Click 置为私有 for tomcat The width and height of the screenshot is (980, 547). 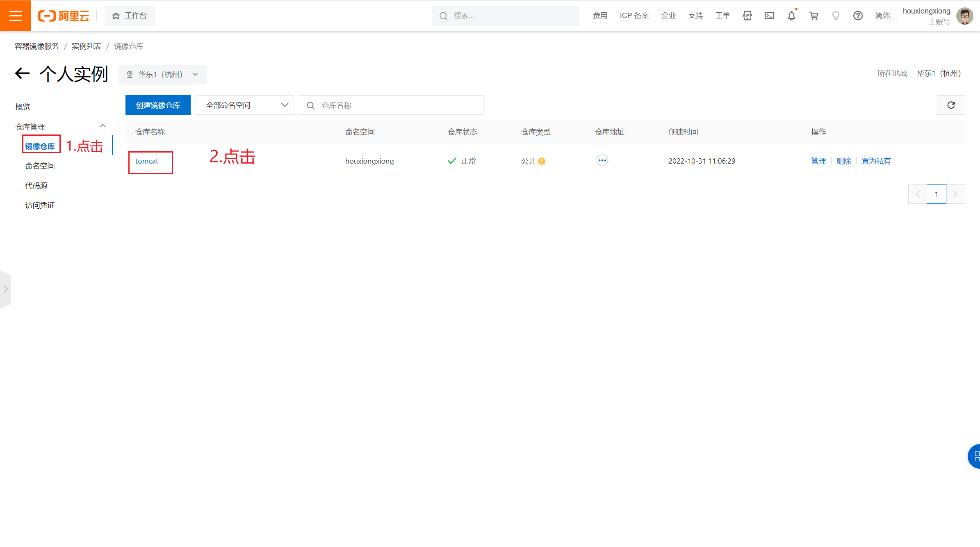876,161
